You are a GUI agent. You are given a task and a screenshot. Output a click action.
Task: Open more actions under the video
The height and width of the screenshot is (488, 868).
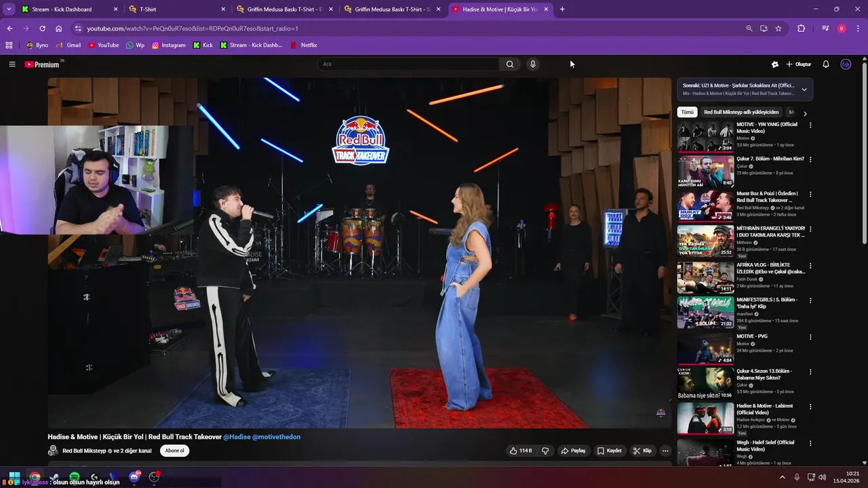click(665, 451)
